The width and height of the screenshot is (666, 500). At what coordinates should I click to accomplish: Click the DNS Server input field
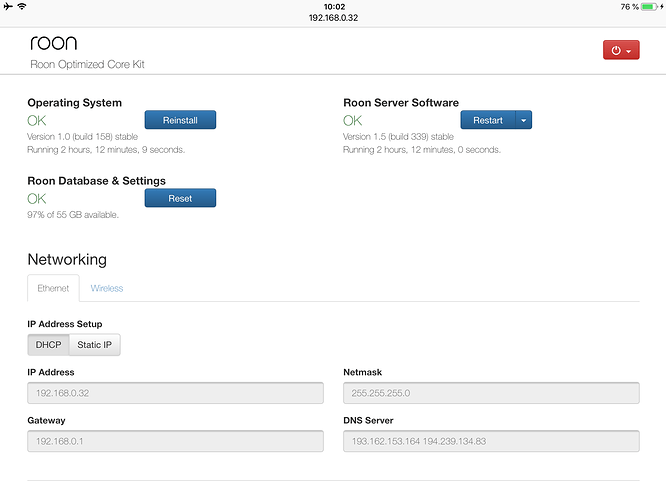pos(491,441)
